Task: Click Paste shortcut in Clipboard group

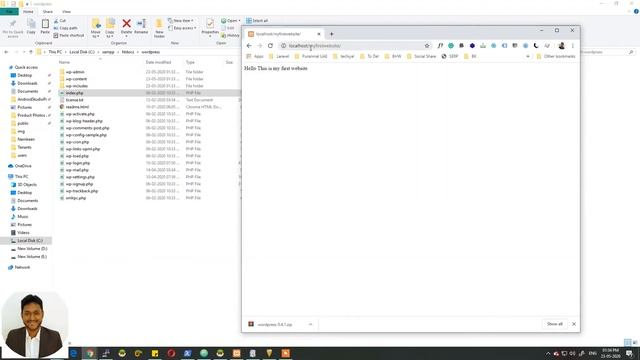Action: [x=69, y=36]
